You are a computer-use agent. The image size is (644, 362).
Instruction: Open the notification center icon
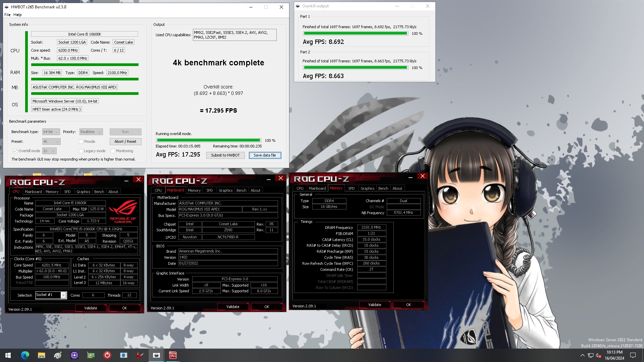[x=633, y=355]
